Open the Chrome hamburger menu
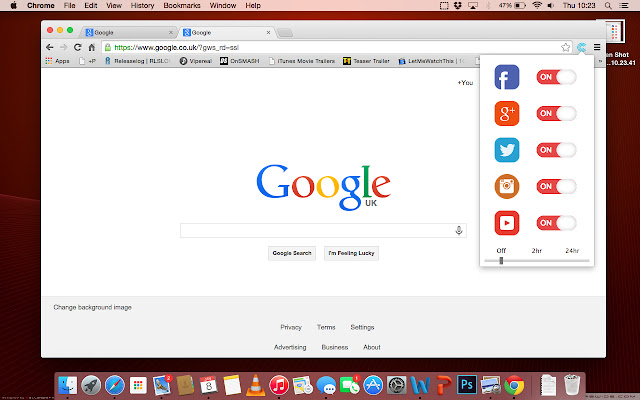This screenshot has height=400, width=640. pyautogui.click(x=597, y=47)
